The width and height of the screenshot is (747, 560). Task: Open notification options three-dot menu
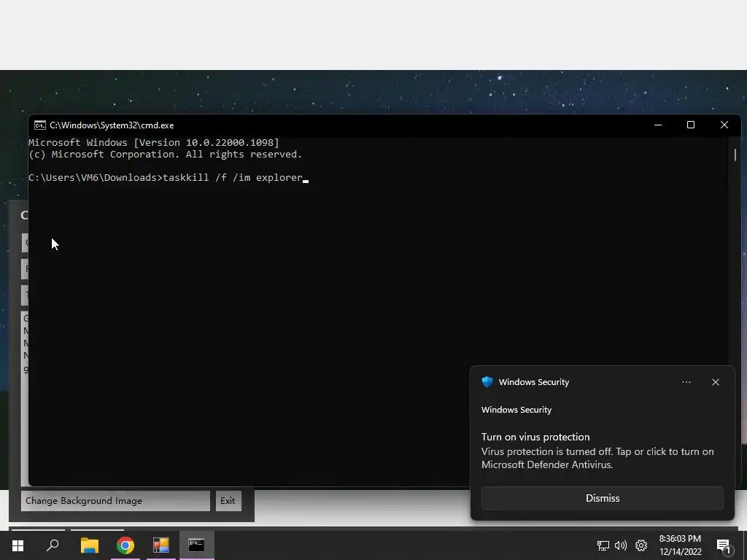click(x=686, y=382)
